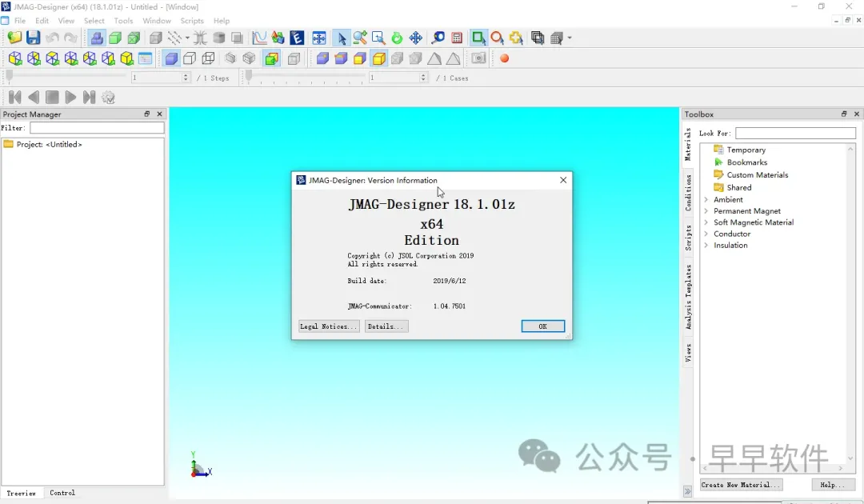Enable red circle selection mode

(497, 38)
